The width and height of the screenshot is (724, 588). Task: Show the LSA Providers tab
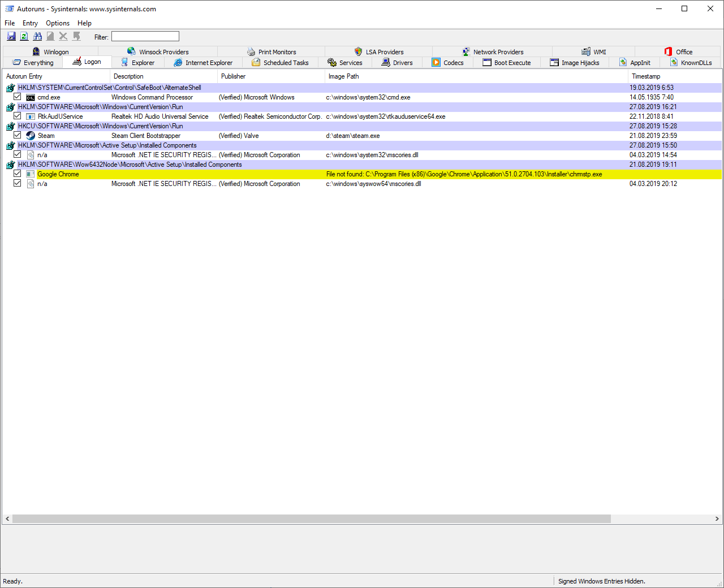point(379,52)
